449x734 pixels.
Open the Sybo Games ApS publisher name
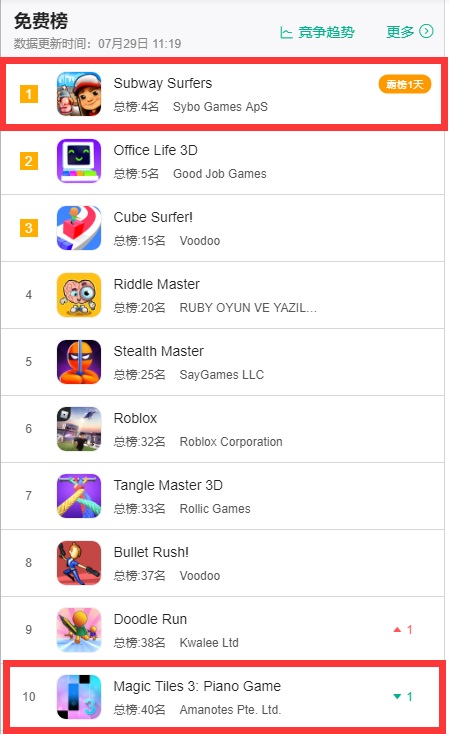pyautogui.click(x=220, y=107)
